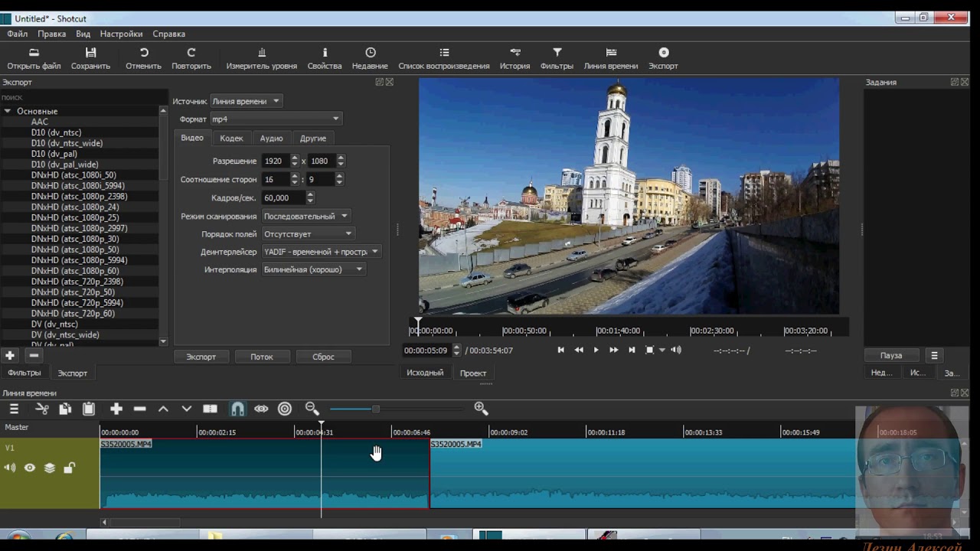
Task: Switch to the Кодек tab
Action: [231, 139]
